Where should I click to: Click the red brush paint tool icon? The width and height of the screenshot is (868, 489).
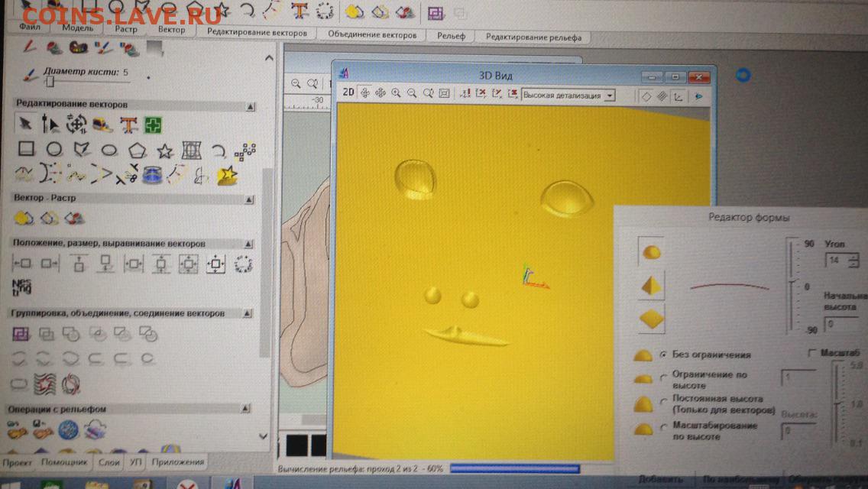[x=29, y=47]
